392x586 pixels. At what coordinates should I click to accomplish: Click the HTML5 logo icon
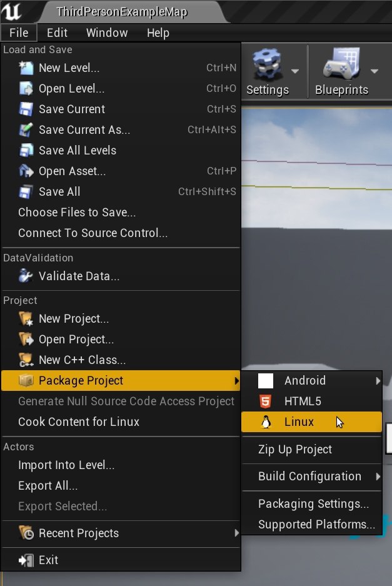click(x=265, y=402)
